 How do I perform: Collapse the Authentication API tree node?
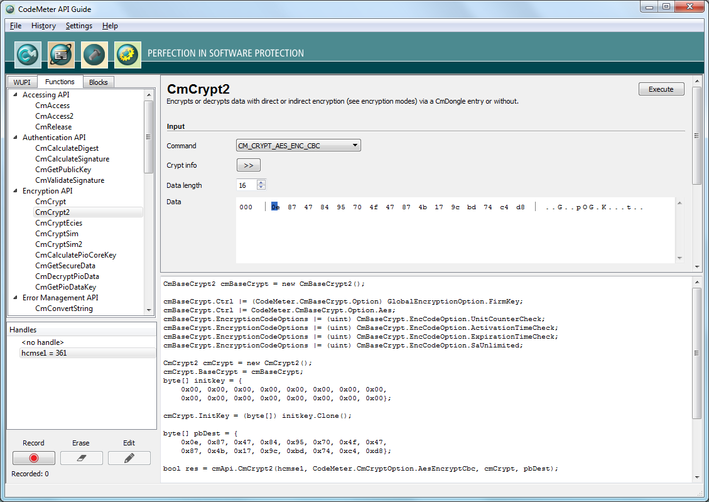pyautogui.click(x=16, y=137)
